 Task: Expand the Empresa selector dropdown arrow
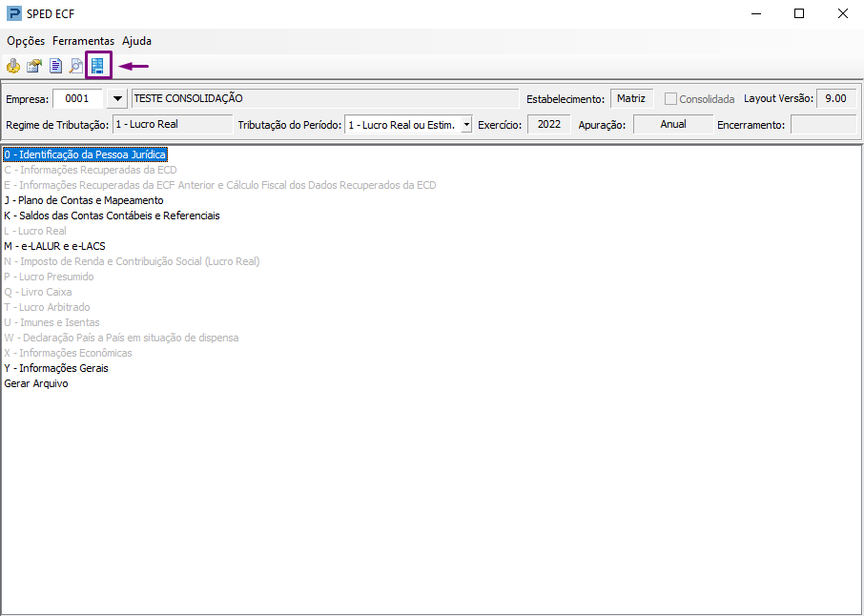click(x=116, y=99)
